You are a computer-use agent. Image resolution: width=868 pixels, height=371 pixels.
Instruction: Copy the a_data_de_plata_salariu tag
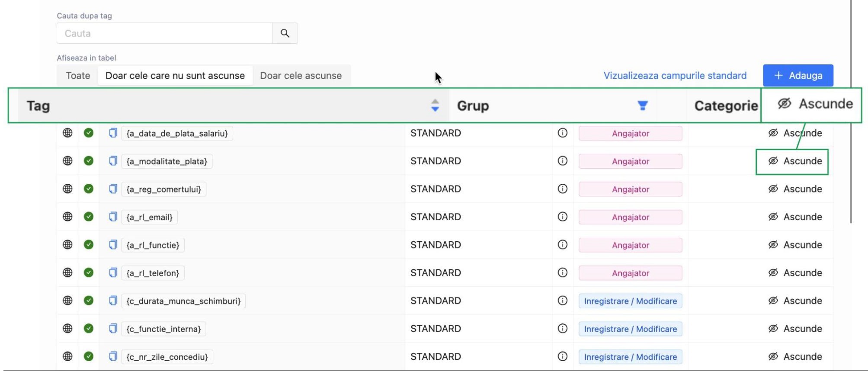[113, 133]
